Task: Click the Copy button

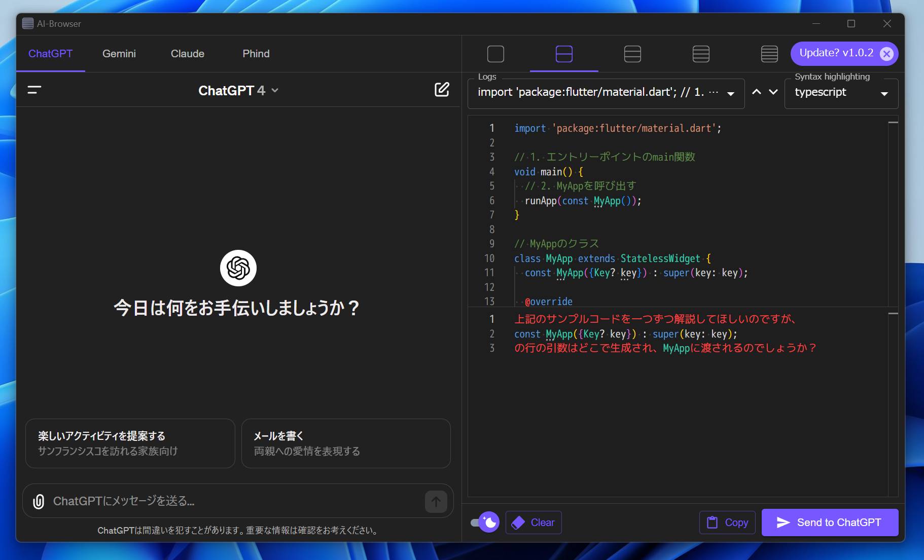Action: [x=727, y=522]
